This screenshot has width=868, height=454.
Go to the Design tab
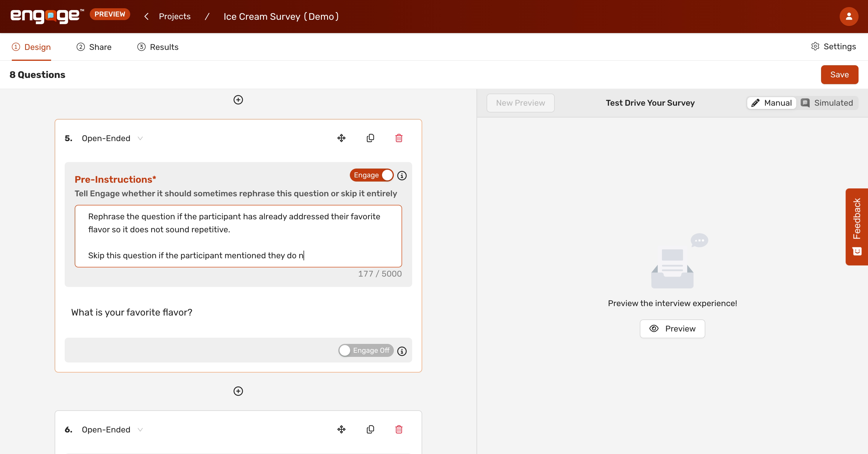point(31,47)
